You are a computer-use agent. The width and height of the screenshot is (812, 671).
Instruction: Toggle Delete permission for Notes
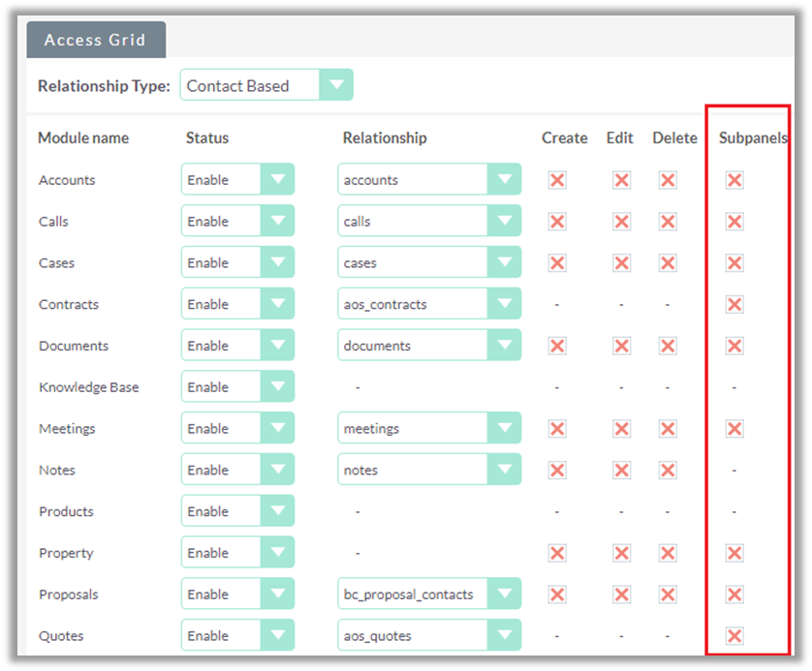pyautogui.click(x=668, y=471)
